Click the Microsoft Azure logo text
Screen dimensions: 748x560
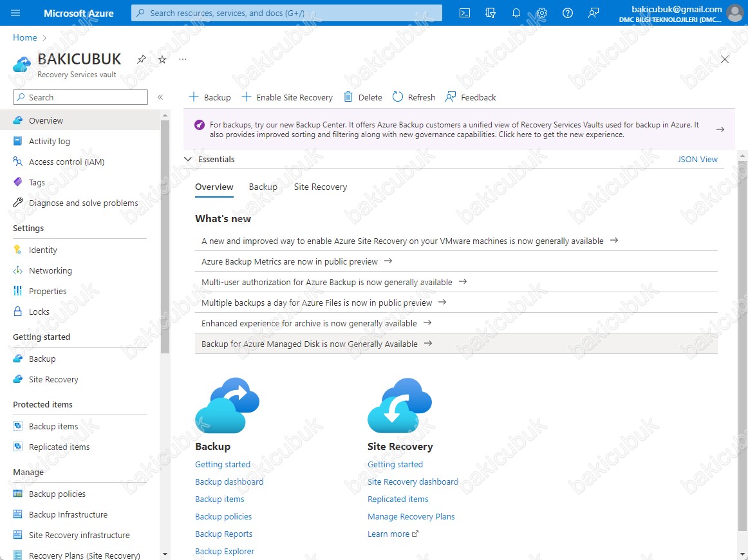point(79,13)
